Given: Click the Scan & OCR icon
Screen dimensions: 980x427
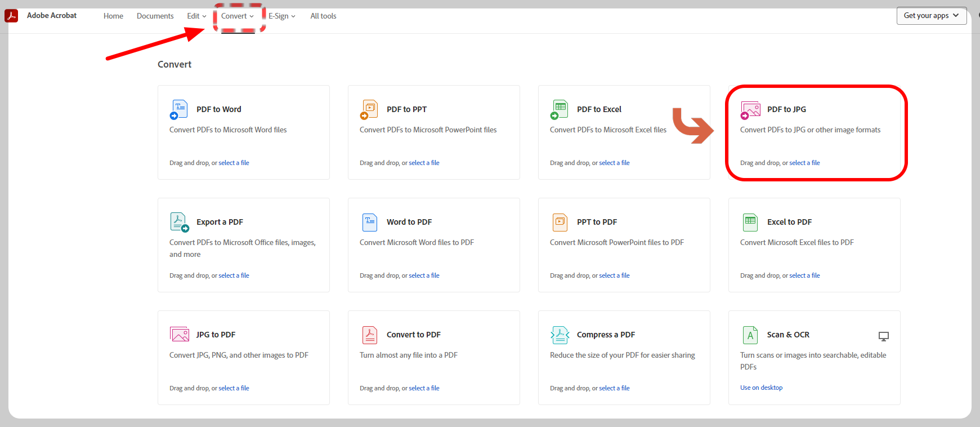Looking at the screenshot, I should click(750, 335).
